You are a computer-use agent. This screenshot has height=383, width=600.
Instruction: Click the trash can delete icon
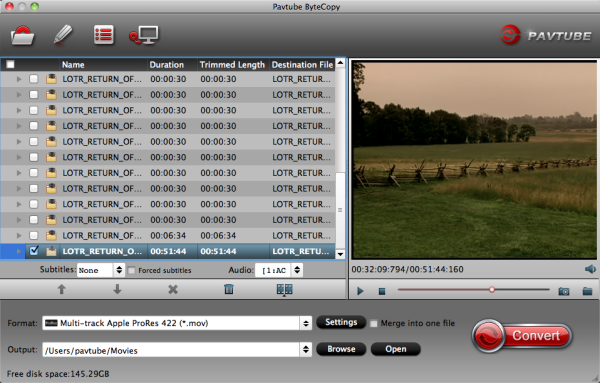(x=229, y=289)
